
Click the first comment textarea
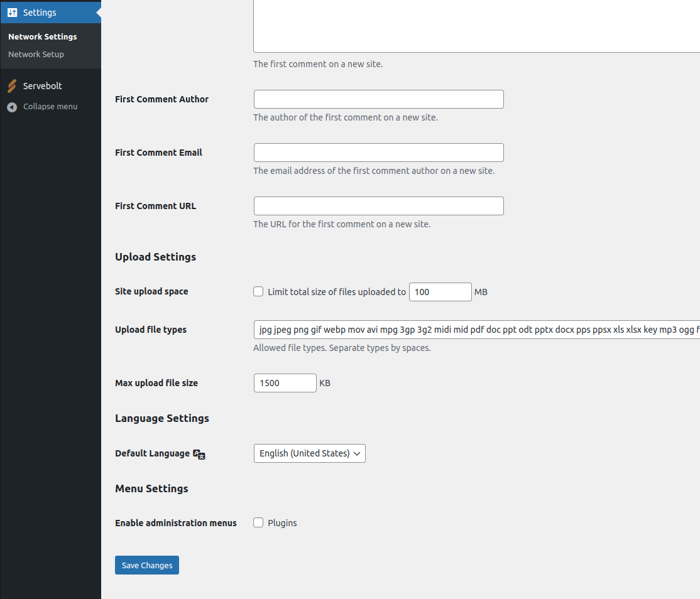click(476, 26)
